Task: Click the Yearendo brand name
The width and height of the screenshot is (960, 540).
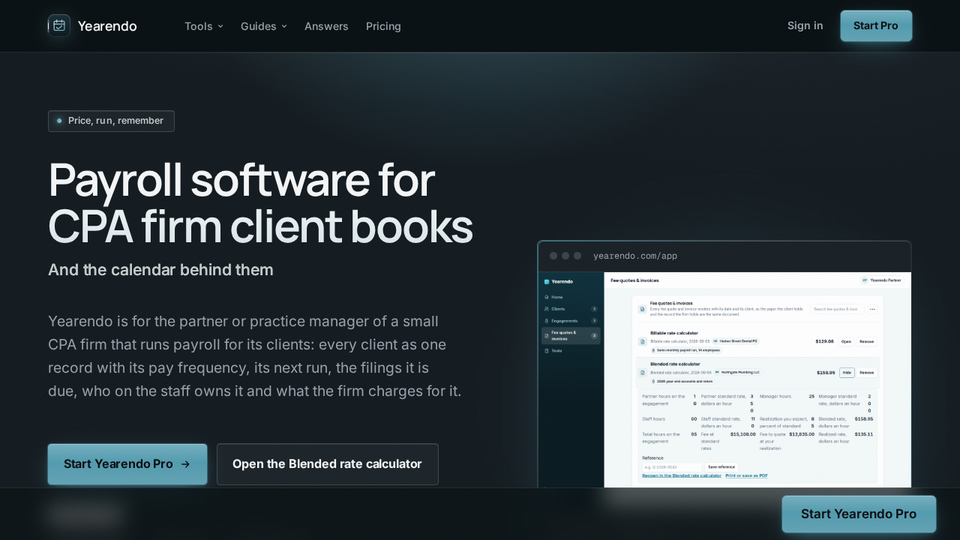Action: (x=107, y=26)
